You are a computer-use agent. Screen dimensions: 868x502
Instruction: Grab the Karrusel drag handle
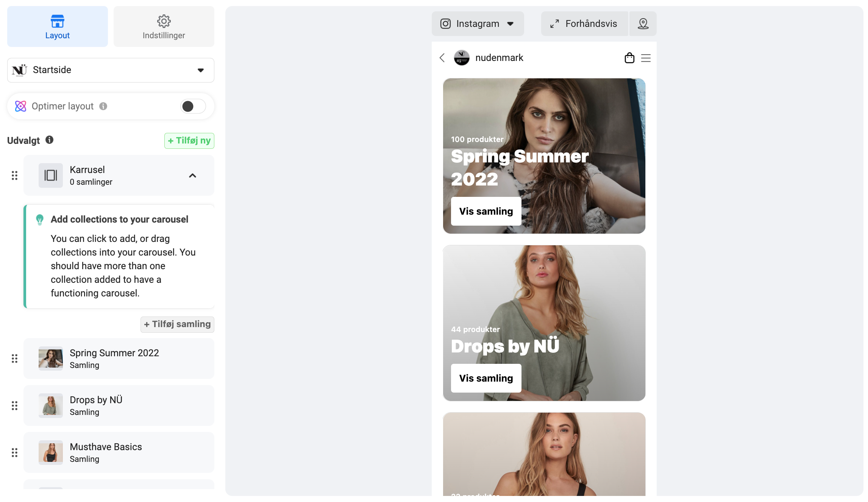(x=14, y=176)
